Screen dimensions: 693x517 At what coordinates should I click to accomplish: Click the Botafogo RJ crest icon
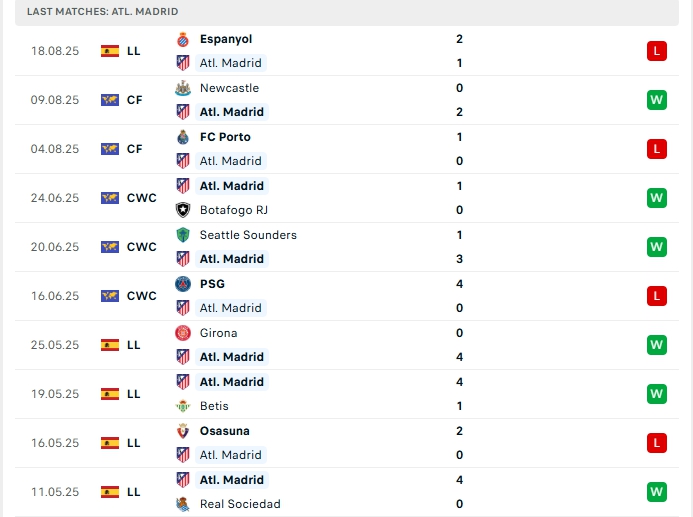pos(183,210)
